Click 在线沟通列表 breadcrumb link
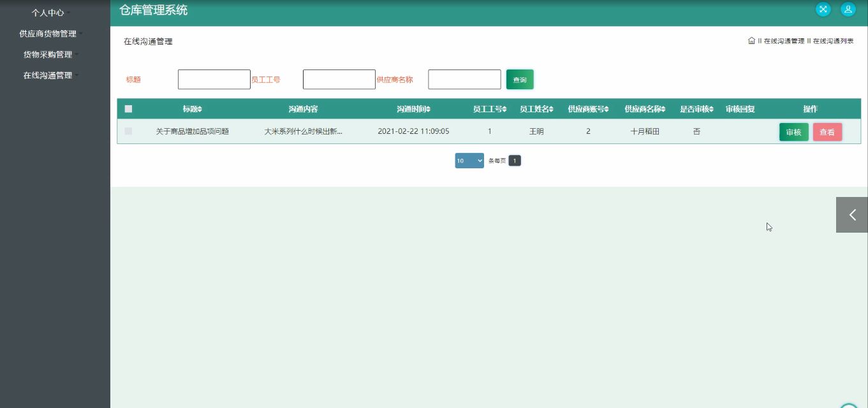Image resolution: width=868 pixels, height=408 pixels. (x=833, y=41)
